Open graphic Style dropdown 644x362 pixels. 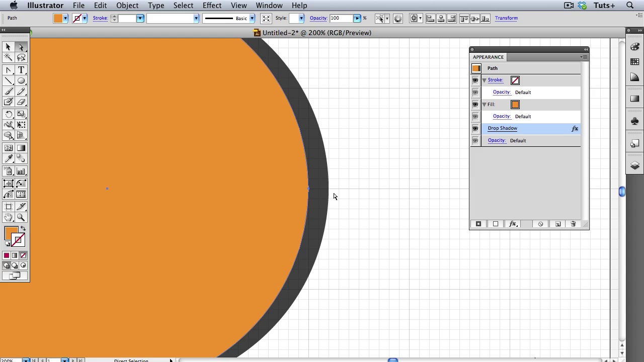[301, 18]
